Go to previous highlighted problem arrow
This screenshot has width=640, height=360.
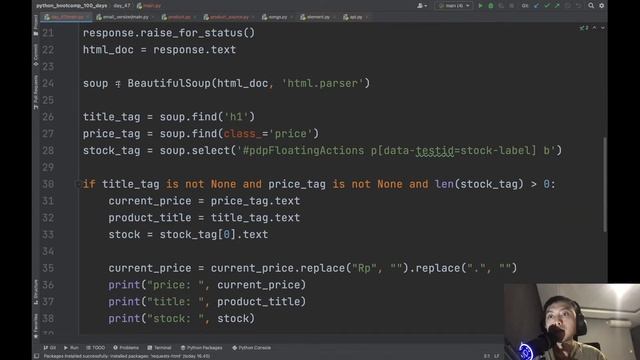click(x=594, y=28)
